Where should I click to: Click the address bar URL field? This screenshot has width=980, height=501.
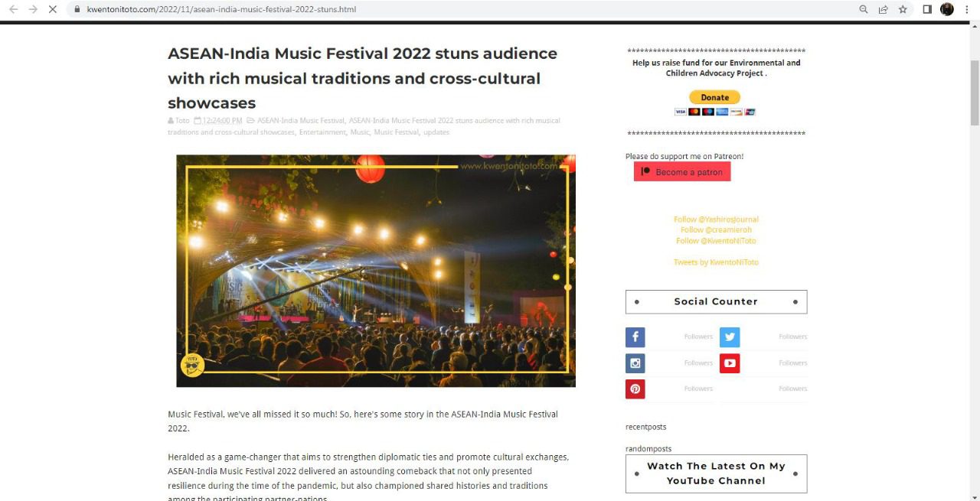(459, 9)
